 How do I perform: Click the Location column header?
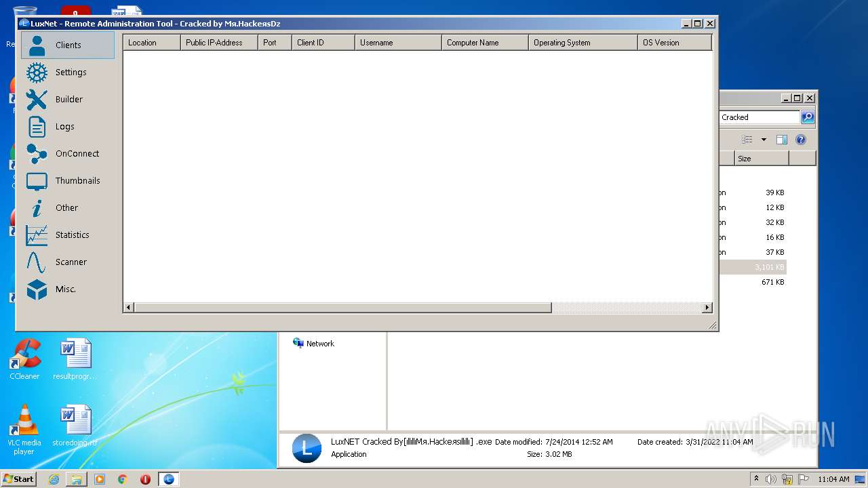[x=151, y=43]
